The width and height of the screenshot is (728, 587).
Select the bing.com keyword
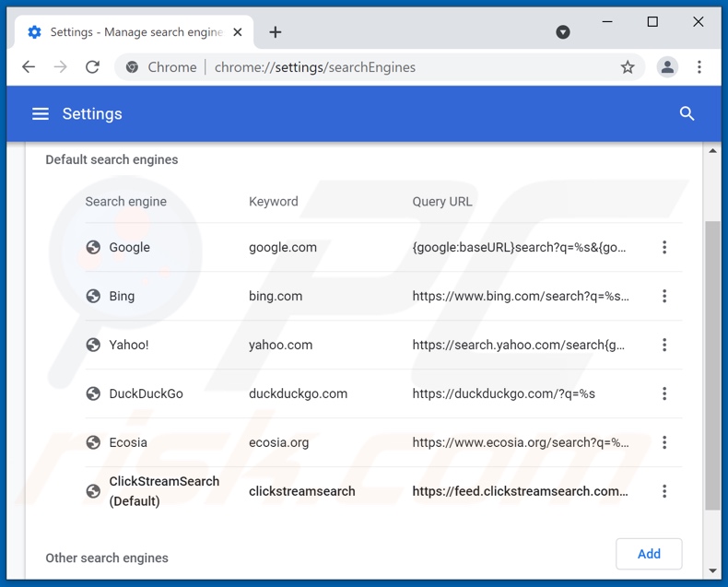click(x=276, y=296)
